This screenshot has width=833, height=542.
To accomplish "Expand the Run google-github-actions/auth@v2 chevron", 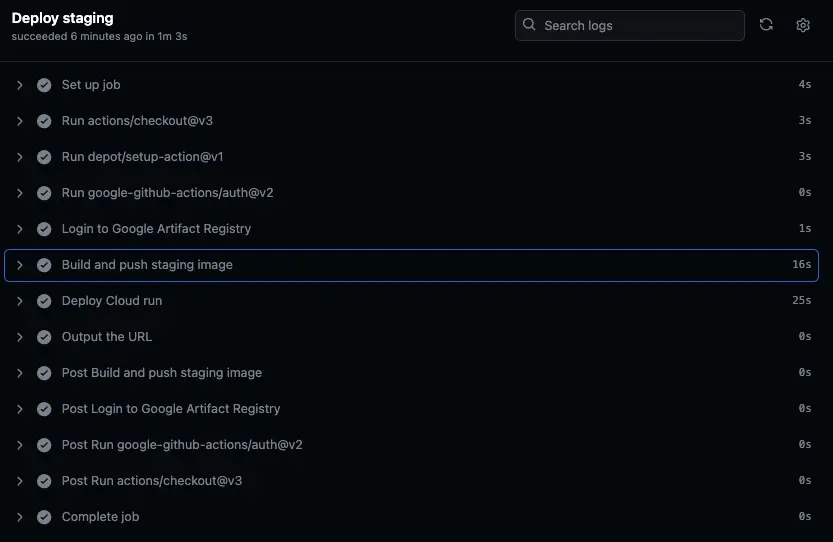I will pos(19,193).
